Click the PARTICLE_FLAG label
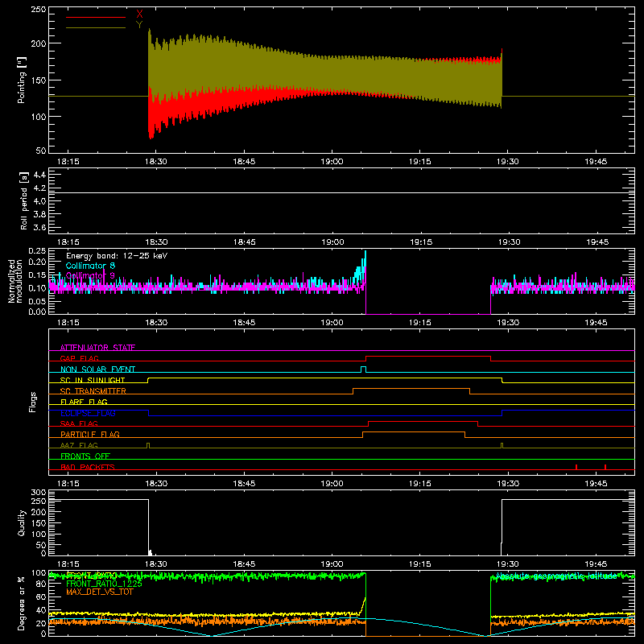Viewport: 644px width, 644px height. [x=90, y=434]
